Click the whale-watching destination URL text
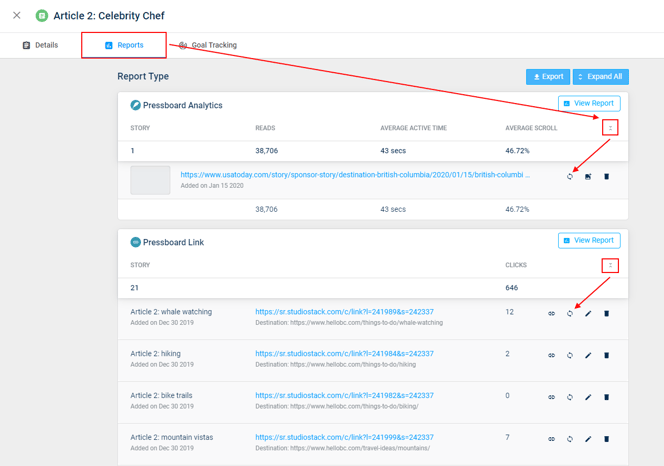Viewport: 664px width, 466px height. (x=366, y=323)
